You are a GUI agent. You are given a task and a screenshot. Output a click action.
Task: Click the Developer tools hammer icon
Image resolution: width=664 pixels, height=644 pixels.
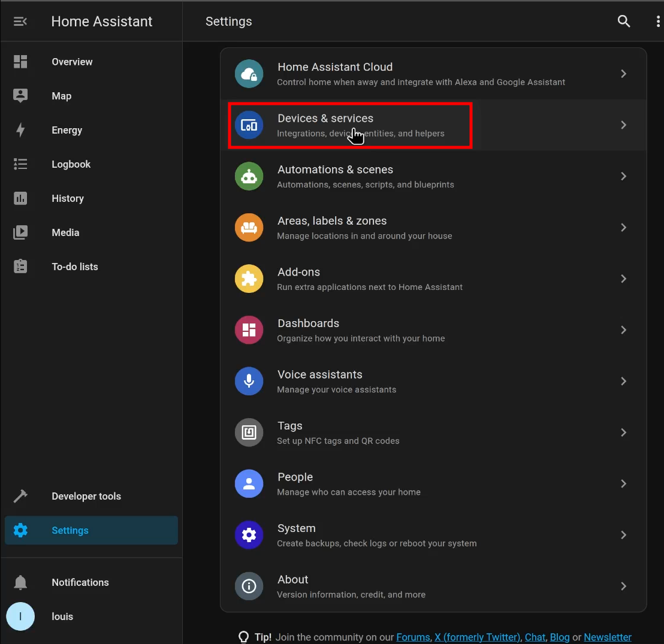[x=20, y=496]
